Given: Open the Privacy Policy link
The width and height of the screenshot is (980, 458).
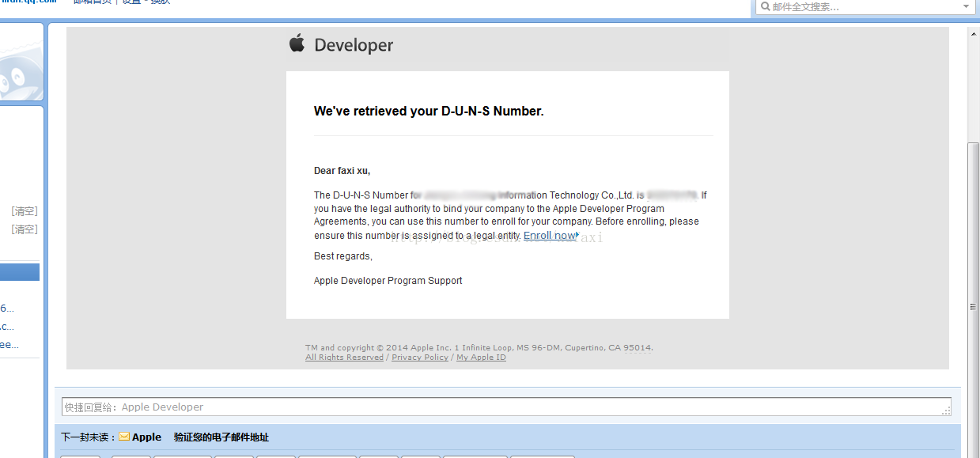Looking at the screenshot, I should [x=420, y=358].
